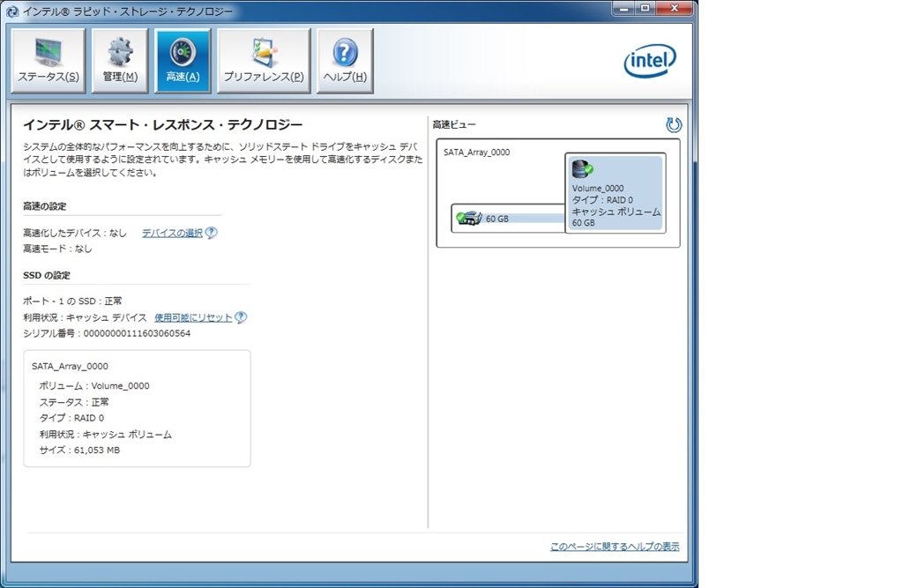
Task: Select the 高速(A) tab
Action: click(183, 61)
